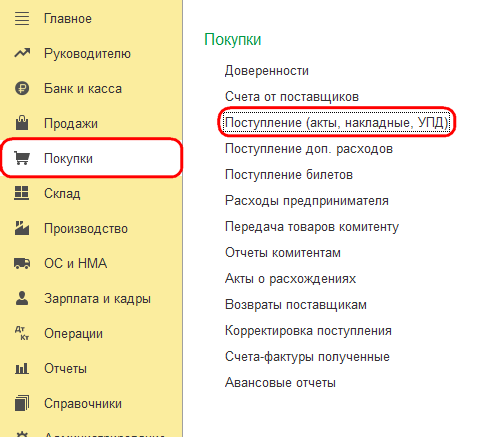Click the ruble coin icon for Банк и касса

[22, 88]
